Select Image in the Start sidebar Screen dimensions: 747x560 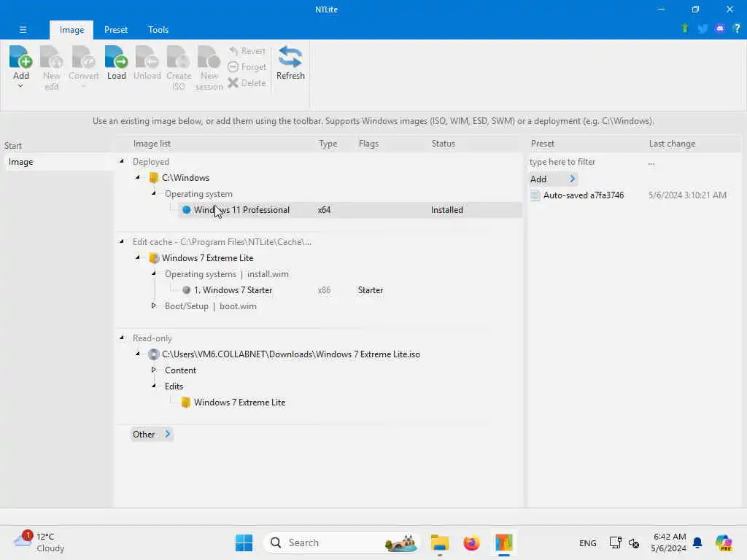(x=57, y=162)
